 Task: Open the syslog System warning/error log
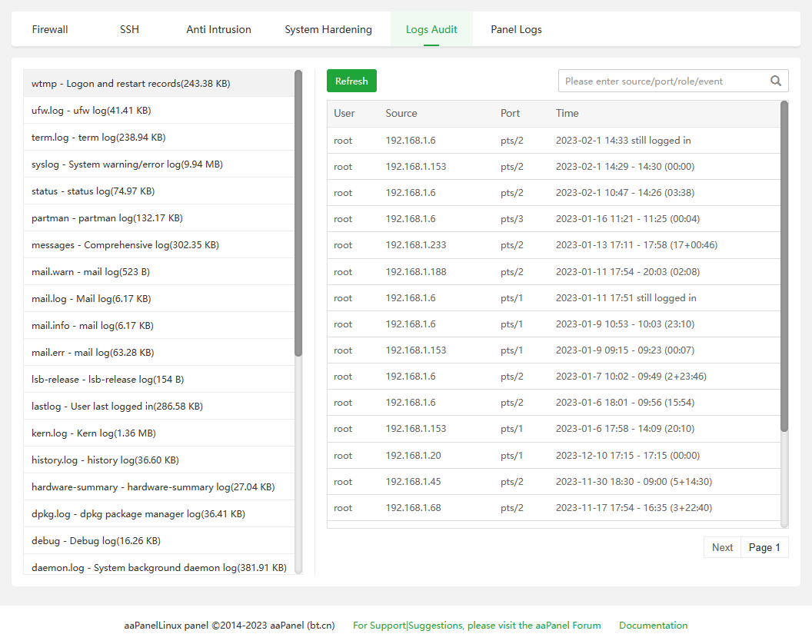(x=127, y=164)
